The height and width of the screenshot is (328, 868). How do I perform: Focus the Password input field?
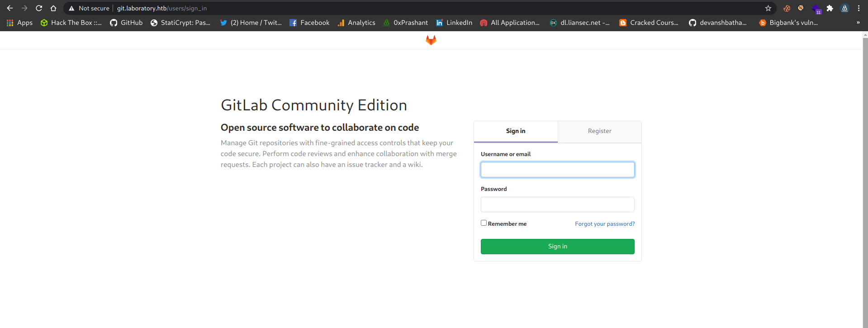557,204
